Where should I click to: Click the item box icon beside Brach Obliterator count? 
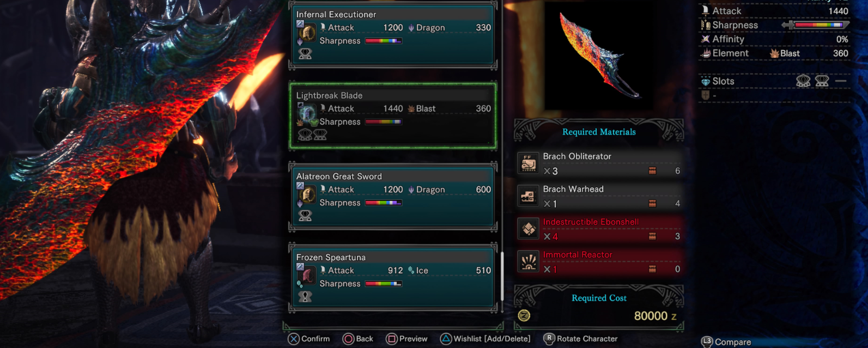pos(652,171)
